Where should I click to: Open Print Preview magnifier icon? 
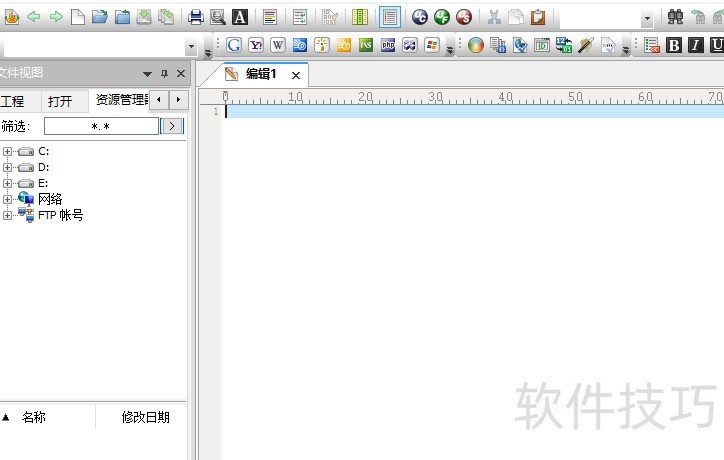217,18
